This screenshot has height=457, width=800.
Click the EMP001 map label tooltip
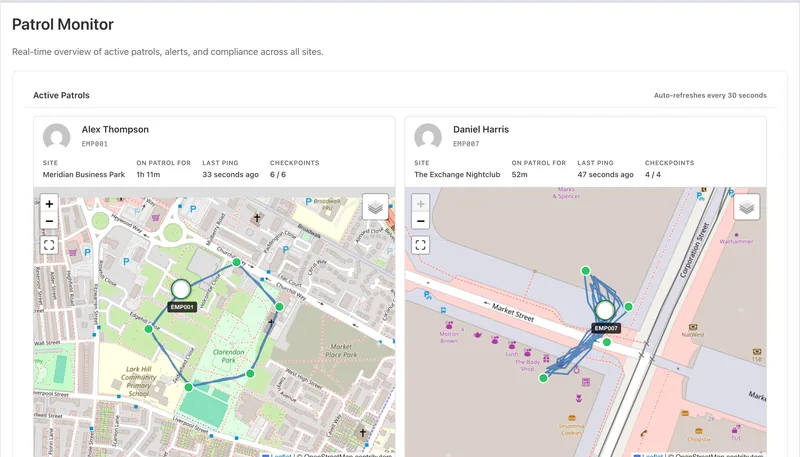[x=182, y=307]
